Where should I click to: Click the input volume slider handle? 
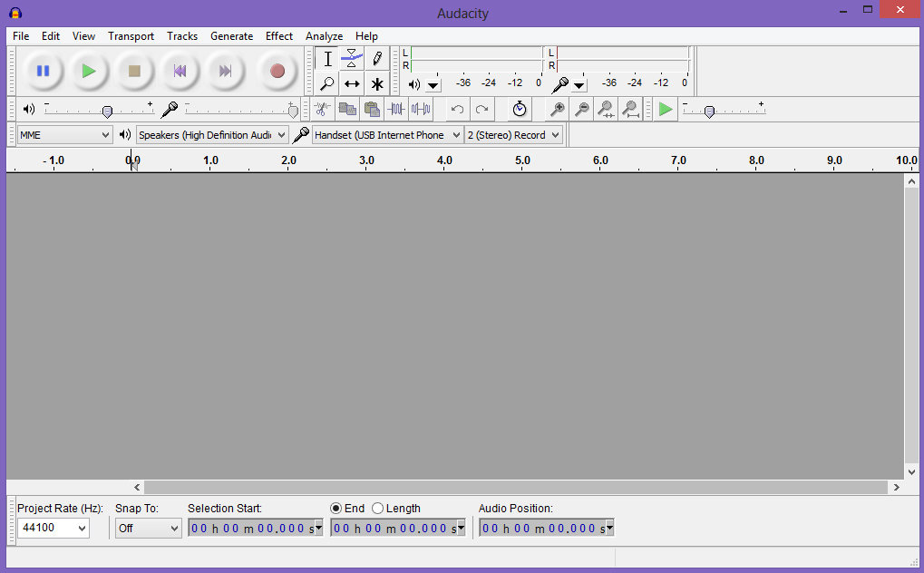tap(293, 112)
